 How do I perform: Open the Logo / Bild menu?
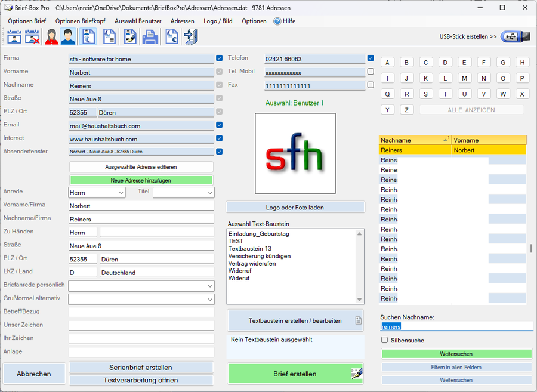(218, 21)
